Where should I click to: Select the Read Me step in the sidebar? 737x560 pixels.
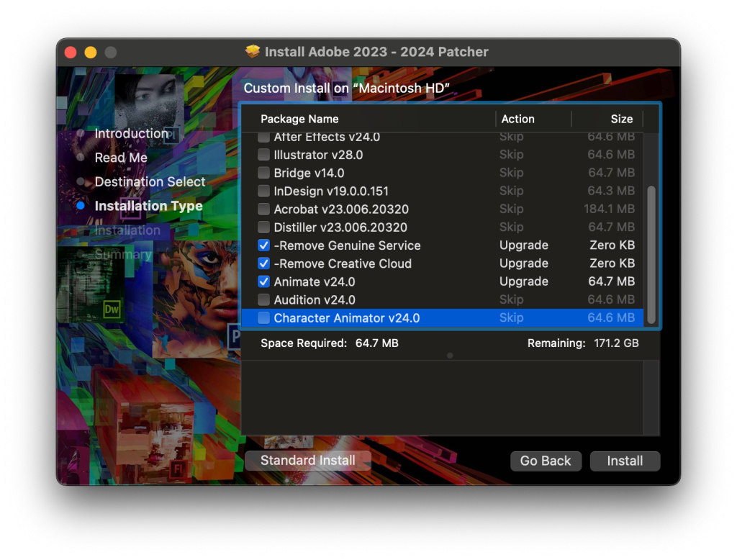[120, 158]
